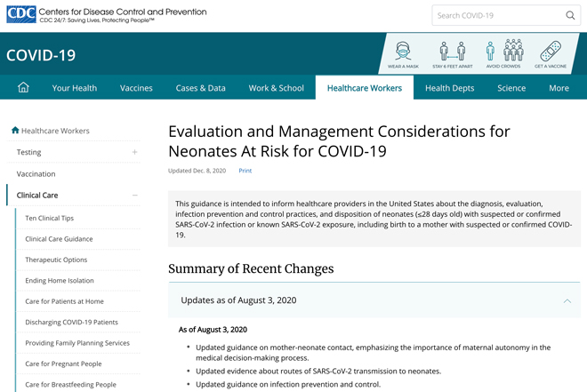Open the More navigation menu

pyautogui.click(x=559, y=88)
